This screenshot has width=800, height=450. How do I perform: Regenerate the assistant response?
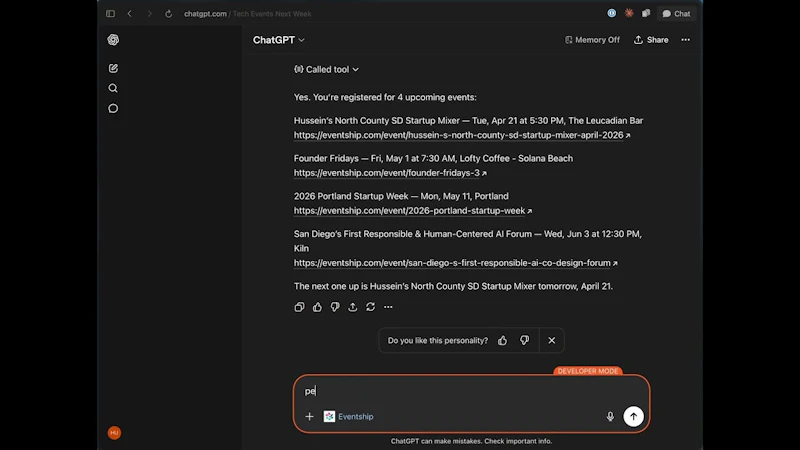[x=370, y=307]
